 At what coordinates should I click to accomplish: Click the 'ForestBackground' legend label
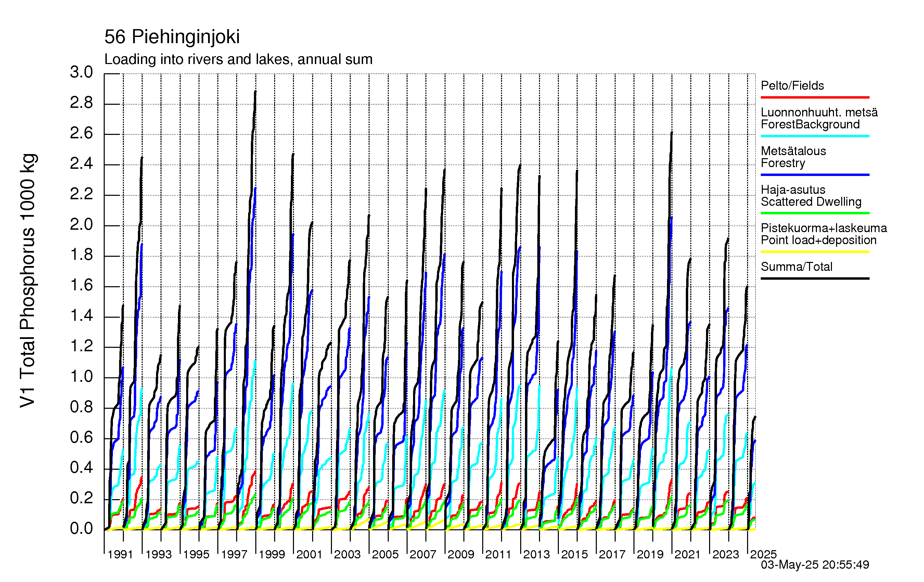[x=810, y=124]
